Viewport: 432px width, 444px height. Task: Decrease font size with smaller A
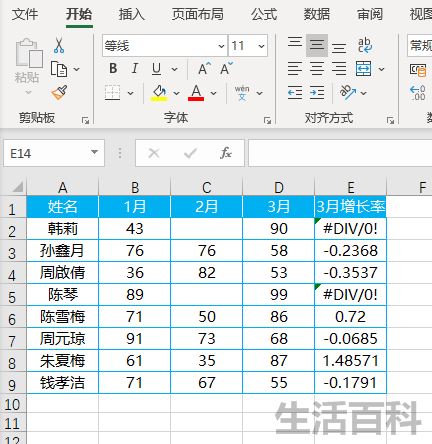pyautogui.click(x=226, y=69)
